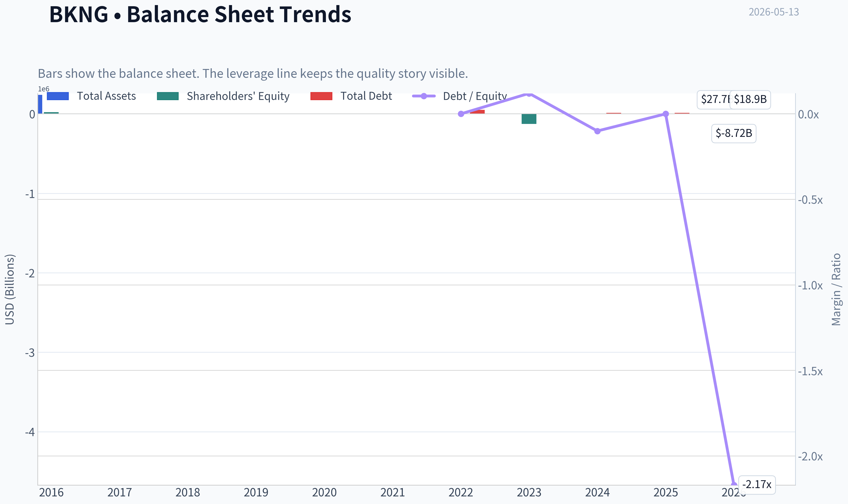Click the green 2023 Shareholders' Equity bar
Image resolution: width=848 pixels, height=504 pixels.
529,119
